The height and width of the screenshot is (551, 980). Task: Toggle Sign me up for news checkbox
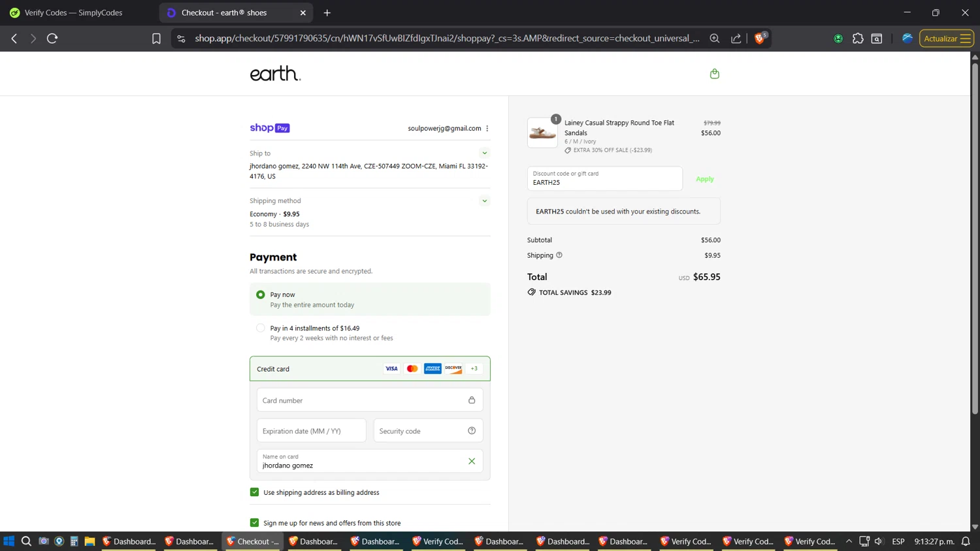coord(255,523)
